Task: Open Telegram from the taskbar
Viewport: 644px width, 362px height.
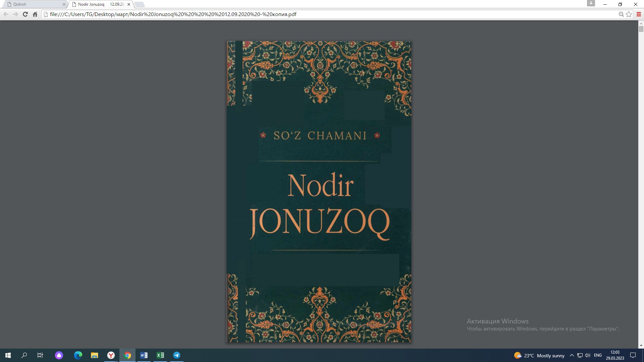Action: (177, 355)
